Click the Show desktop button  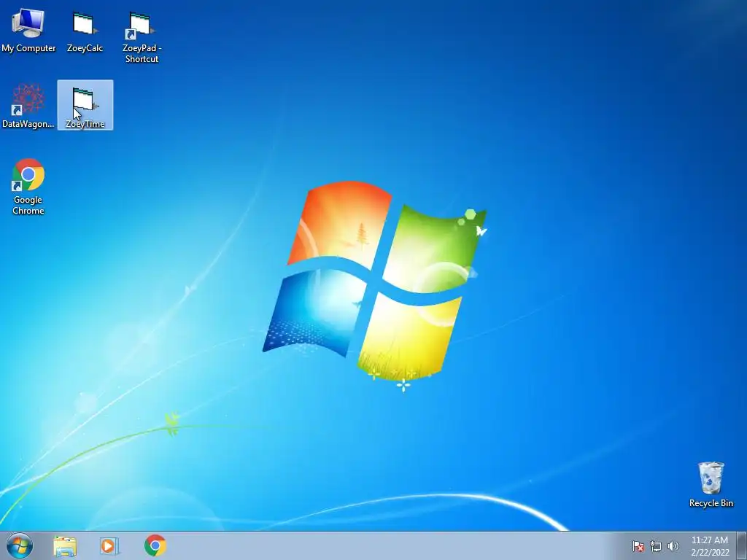[741, 546]
